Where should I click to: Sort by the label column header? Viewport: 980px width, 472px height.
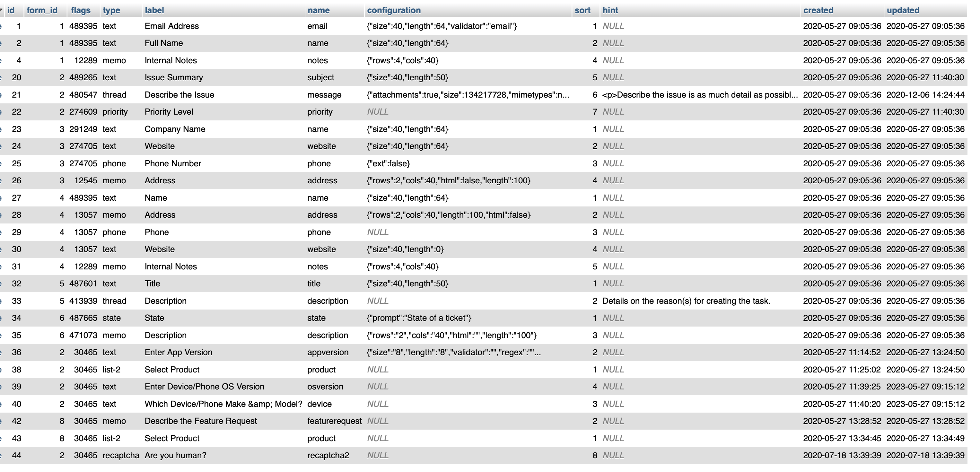pyautogui.click(x=154, y=10)
